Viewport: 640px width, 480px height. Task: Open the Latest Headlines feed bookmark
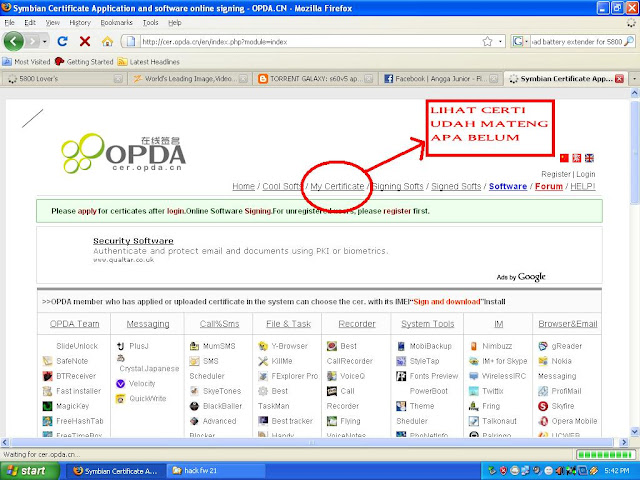click(x=149, y=62)
